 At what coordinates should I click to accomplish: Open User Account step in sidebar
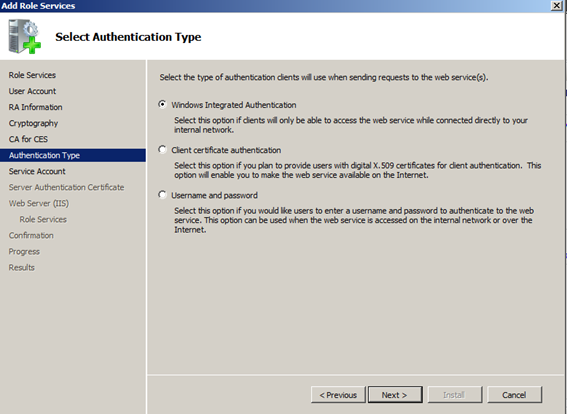click(x=32, y=91)
